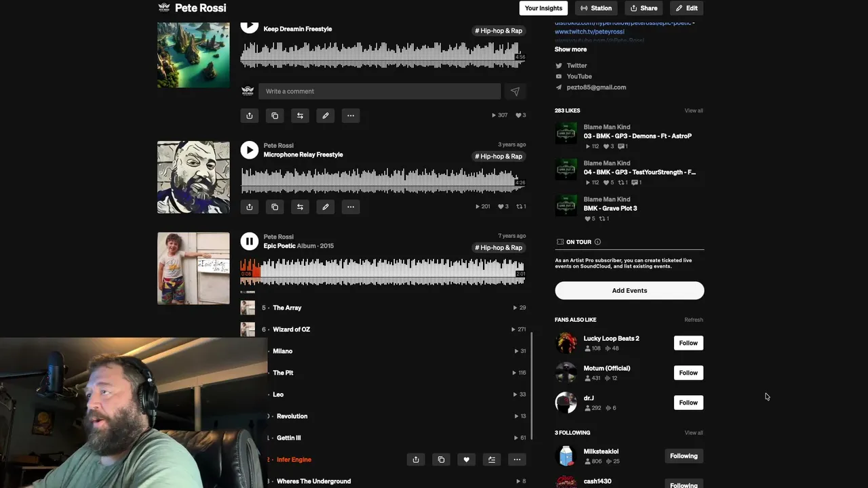Seek within the Epic Poetic waveform
The image size is (868, 488).
point(382,272)
